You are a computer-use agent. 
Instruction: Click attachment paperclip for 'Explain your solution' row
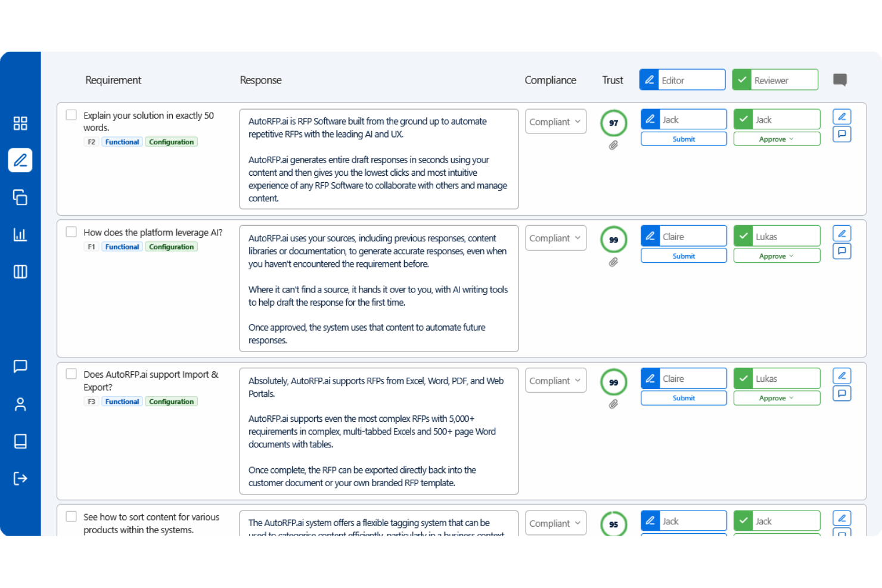pyautogui.click(x=613, y=145)
